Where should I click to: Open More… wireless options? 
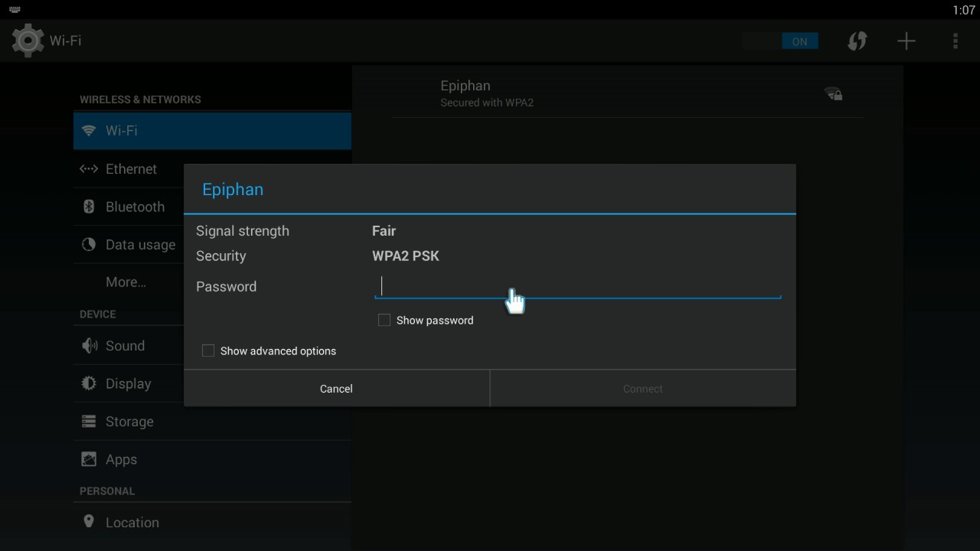(212, 282)
